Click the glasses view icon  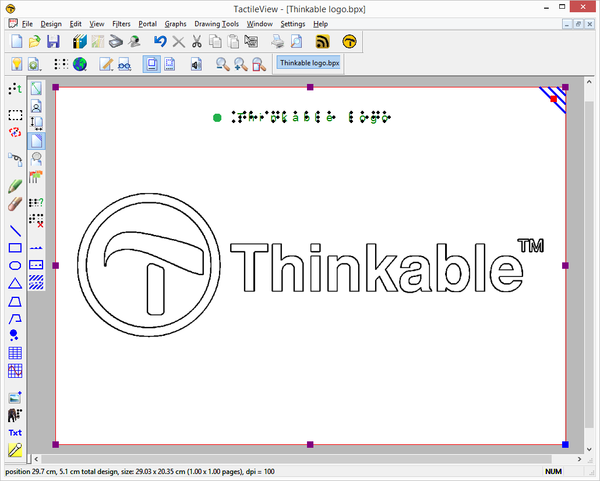coord(124,64)
